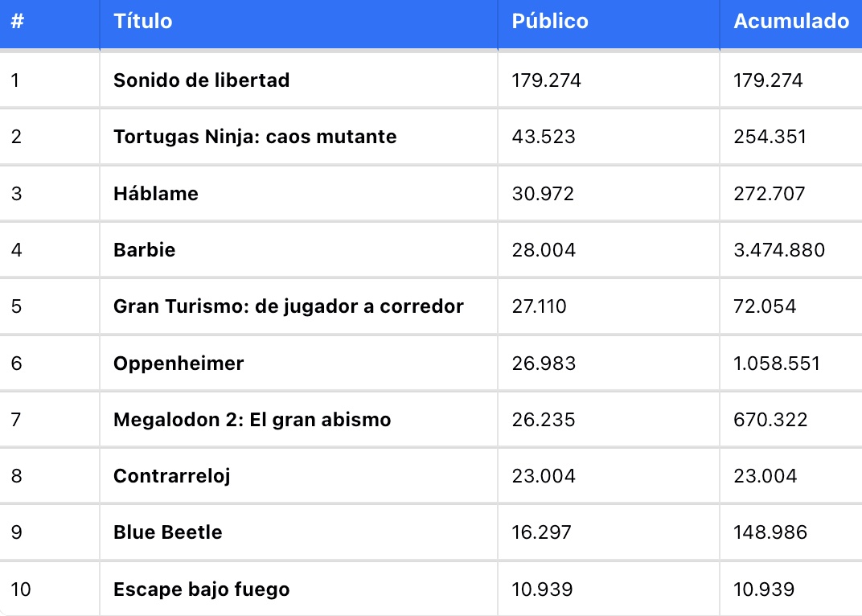Select the Blue Beetle title
The image size is (862, 616).
tap(168, 532)
